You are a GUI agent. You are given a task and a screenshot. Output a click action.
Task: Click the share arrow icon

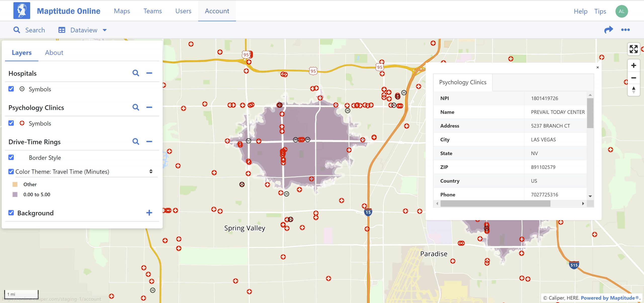(x=608, y=30)
